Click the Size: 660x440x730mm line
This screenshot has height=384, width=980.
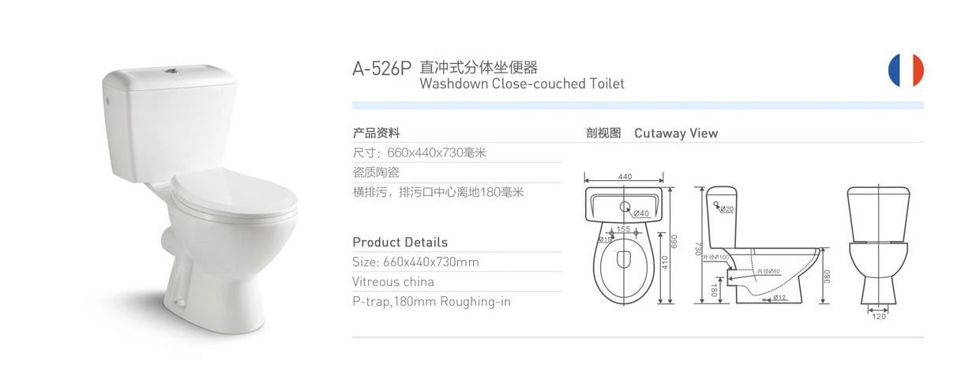point(416,262)
